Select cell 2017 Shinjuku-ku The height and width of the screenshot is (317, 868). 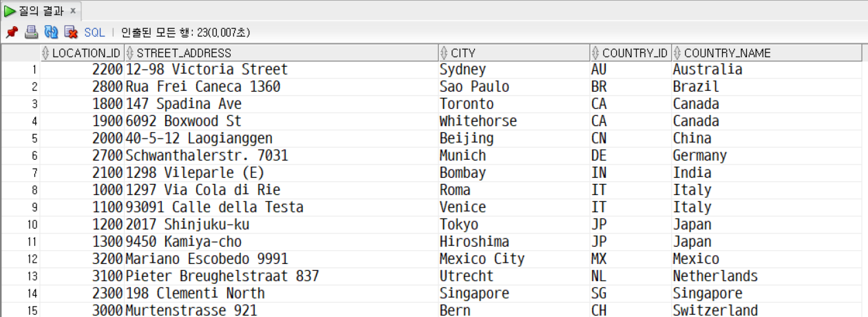point(281,225)
